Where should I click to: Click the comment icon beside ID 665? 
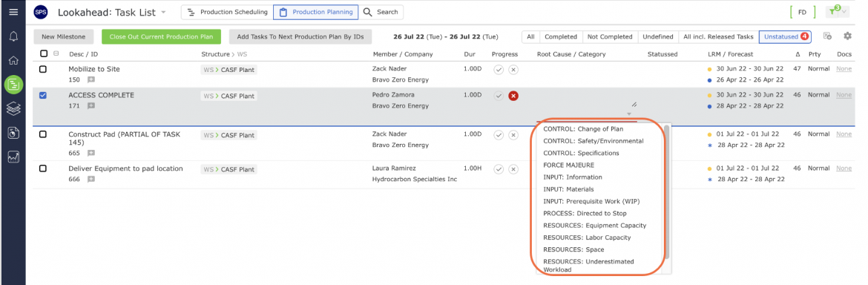point(91,153)
